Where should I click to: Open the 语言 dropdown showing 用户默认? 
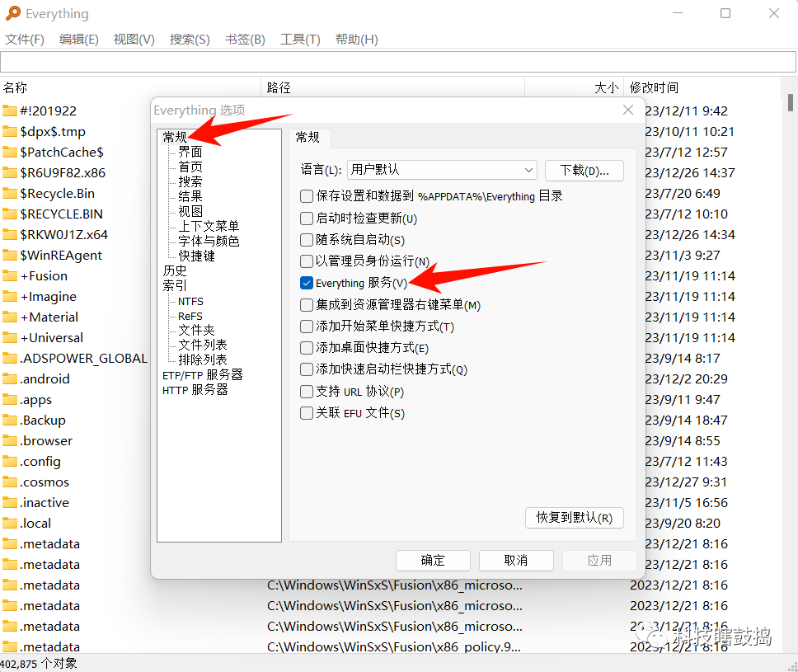442,170
